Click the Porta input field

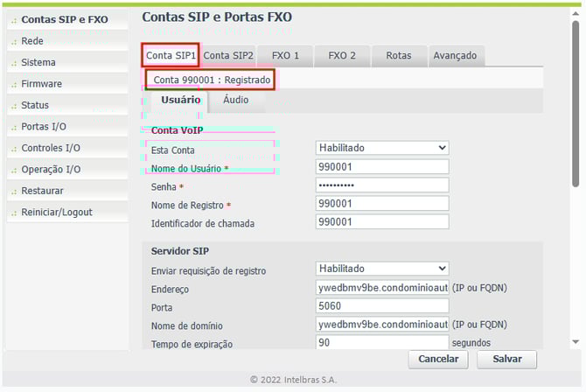click(381, 307)
